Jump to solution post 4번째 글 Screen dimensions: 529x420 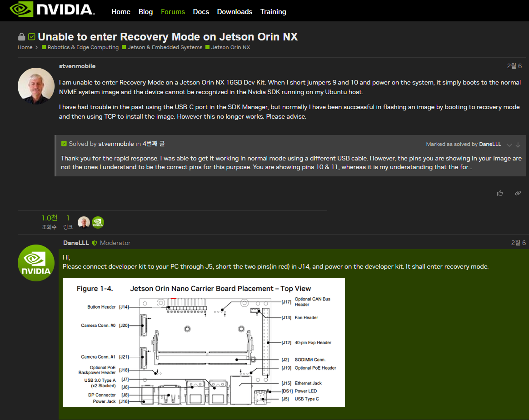click(154, 144)
